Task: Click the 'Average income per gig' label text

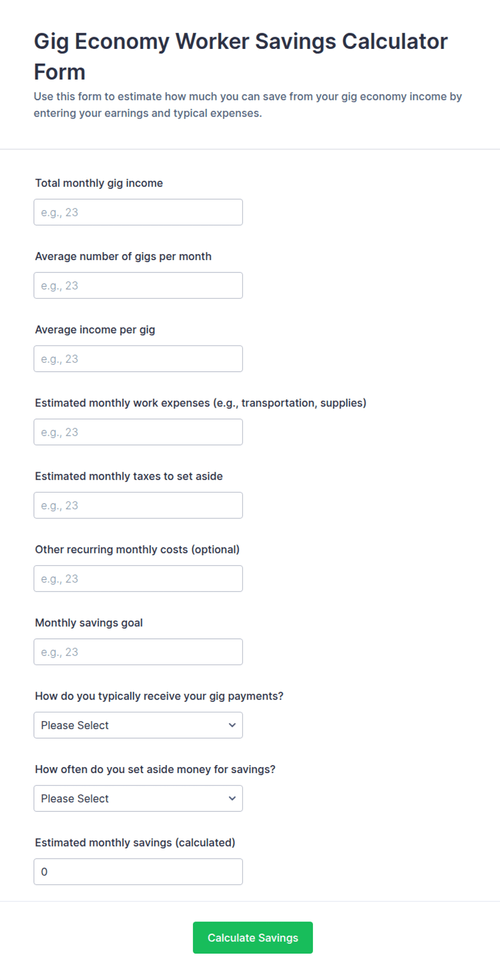Action: click(x=95, y=330)
